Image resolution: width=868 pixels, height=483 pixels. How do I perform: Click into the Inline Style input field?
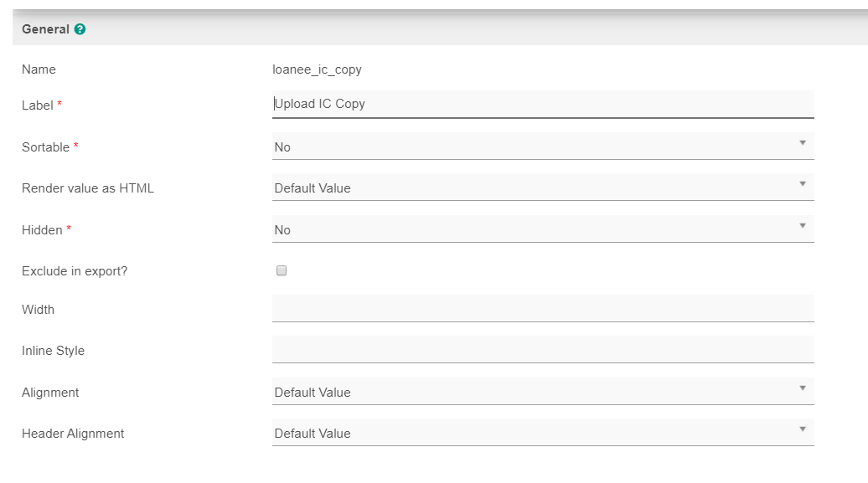tap(542, 350)
